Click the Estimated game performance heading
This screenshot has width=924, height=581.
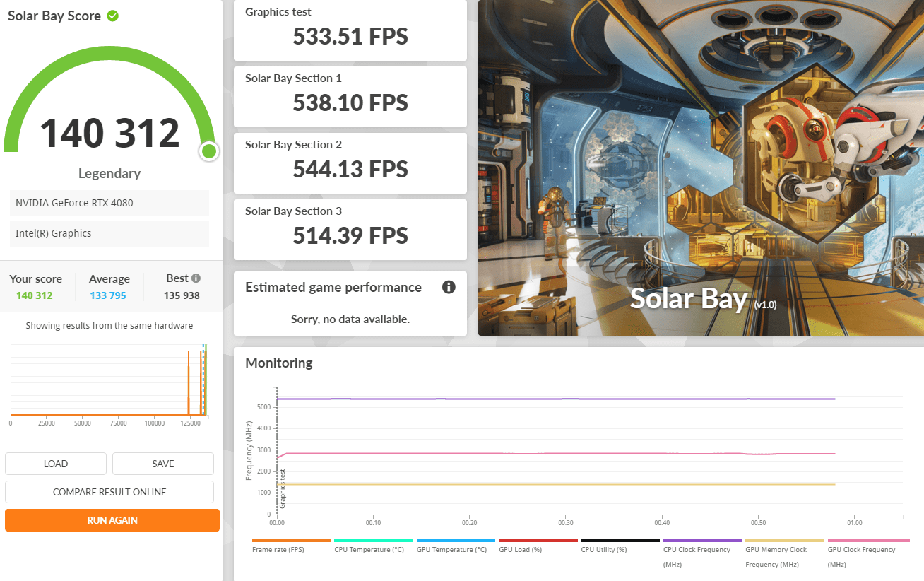coord(333,288)
